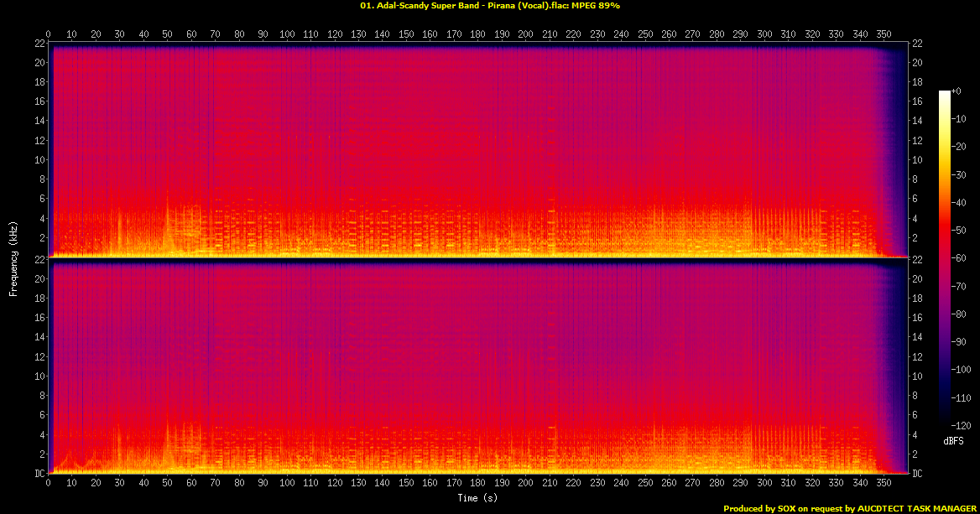Click "350" on the top time axis
This screenshot has width=980, height=514.
[x=884, y=34]
